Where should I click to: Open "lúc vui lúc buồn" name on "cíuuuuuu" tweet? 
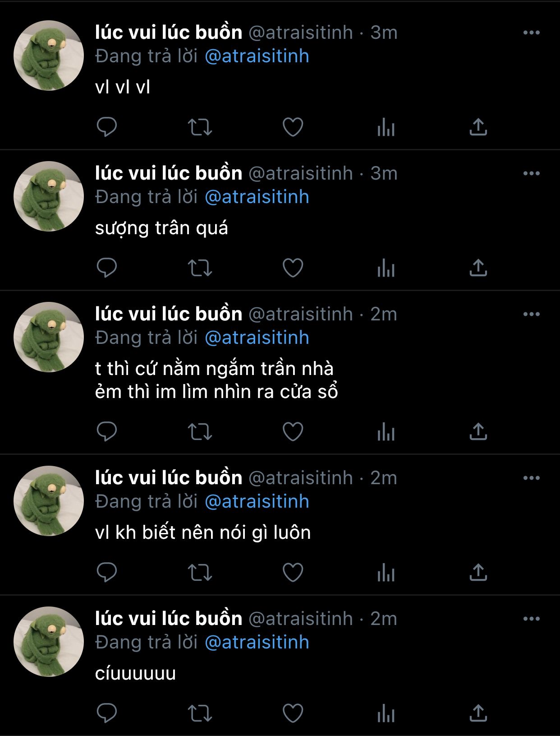pos(169,618)
